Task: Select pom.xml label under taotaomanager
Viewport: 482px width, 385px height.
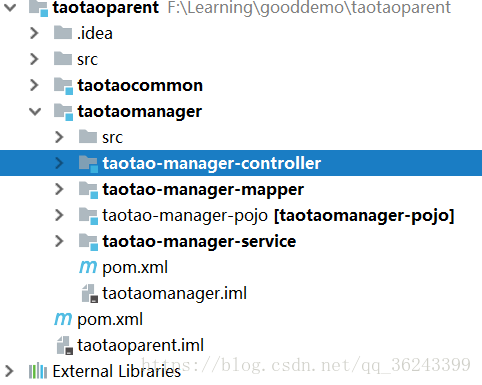Action: coord(135,268)
